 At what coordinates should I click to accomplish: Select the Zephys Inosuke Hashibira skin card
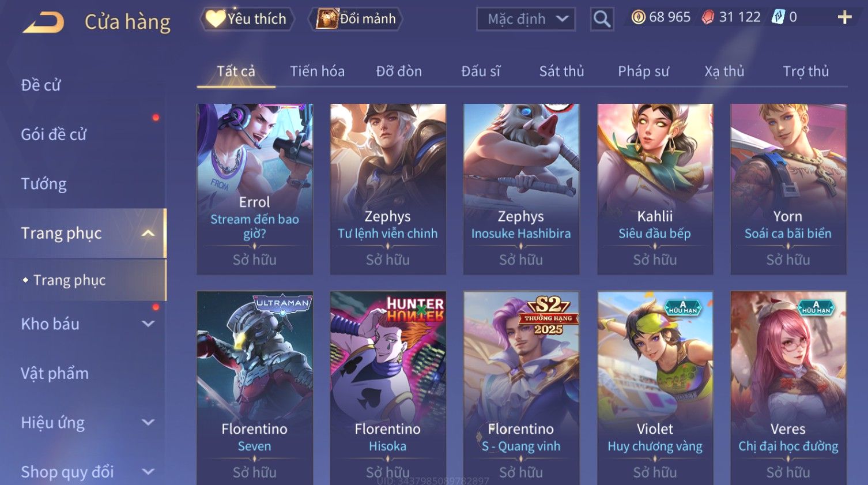click(521, 189)
